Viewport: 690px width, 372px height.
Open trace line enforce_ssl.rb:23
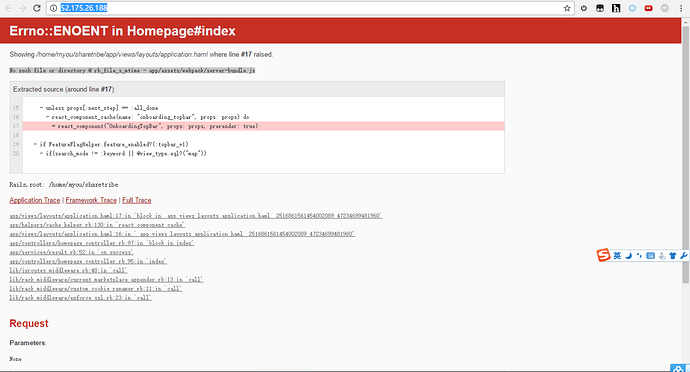click(81, 298)
